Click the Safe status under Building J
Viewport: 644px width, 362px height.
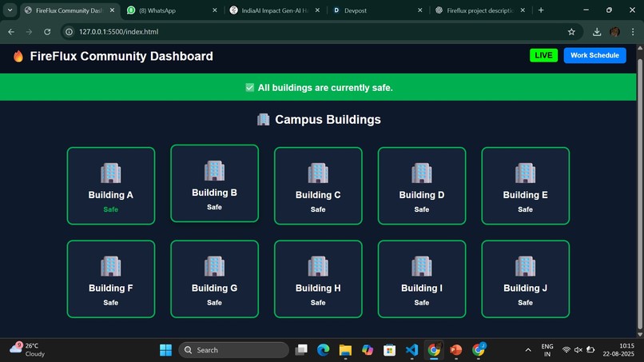pos(525,303)
